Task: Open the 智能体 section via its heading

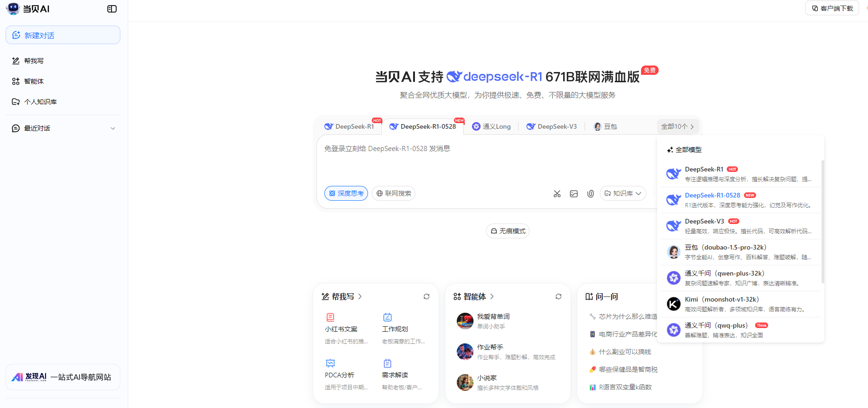Action: pyautogui.click(x=474, y=296)
